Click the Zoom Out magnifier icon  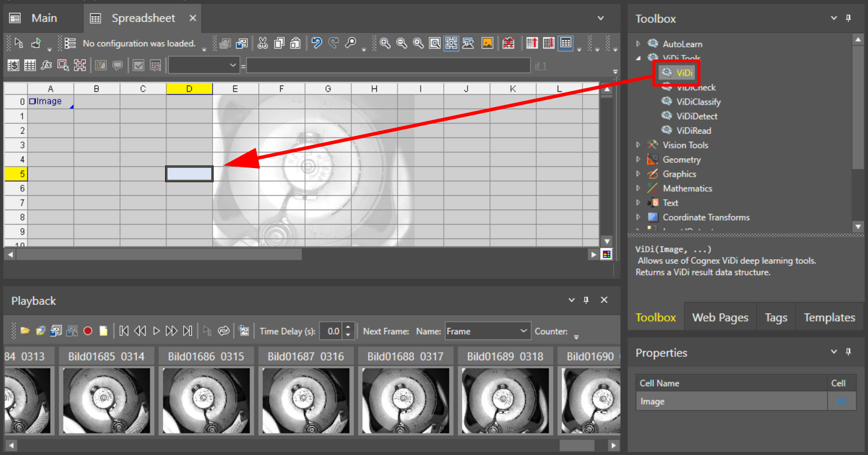coord(401,43)
